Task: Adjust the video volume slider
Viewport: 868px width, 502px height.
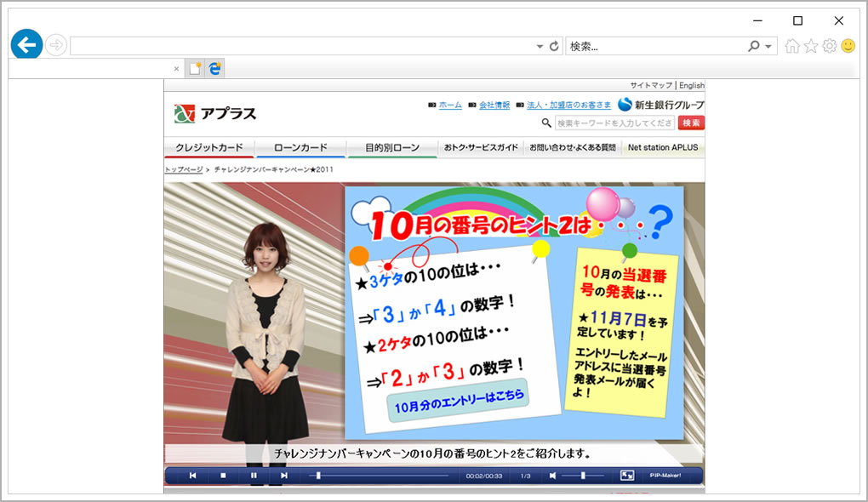Action: [582, 476]
